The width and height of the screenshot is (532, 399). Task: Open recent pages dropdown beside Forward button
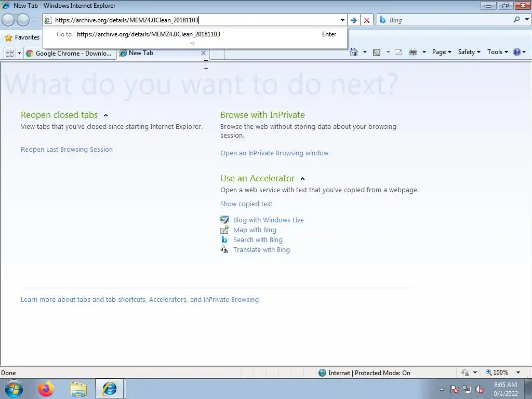(35, 20)
